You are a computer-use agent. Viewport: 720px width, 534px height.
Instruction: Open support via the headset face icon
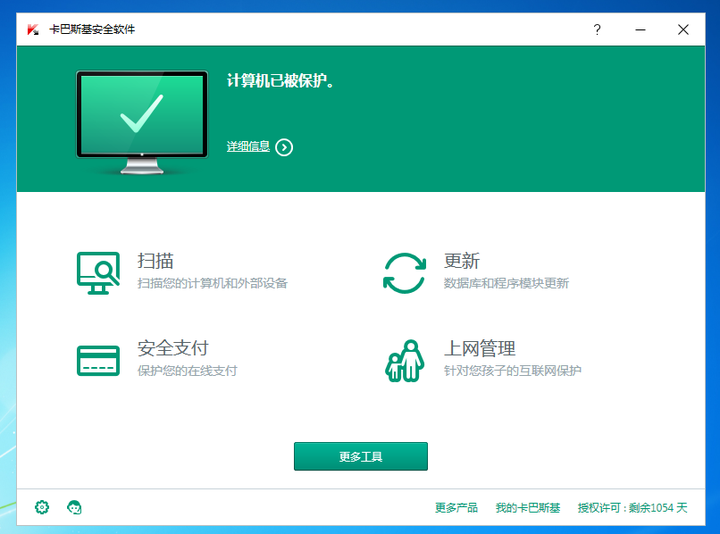coord(74,507)
